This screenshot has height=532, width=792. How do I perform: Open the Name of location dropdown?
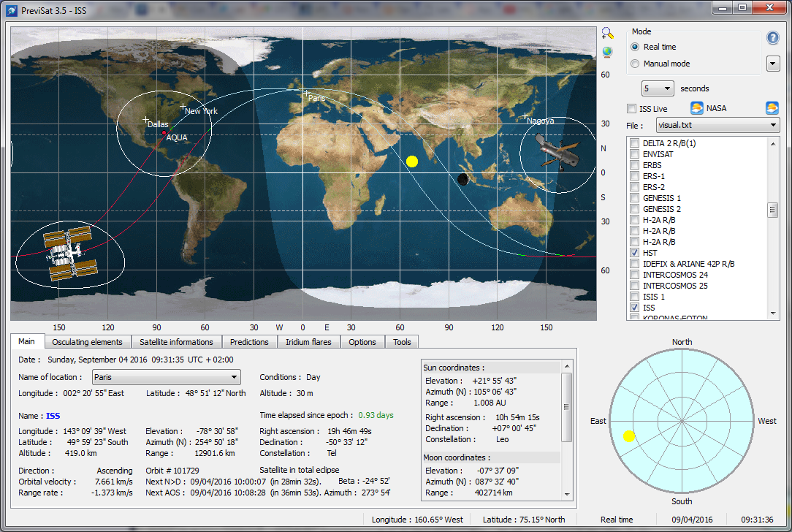coord(167,377)
